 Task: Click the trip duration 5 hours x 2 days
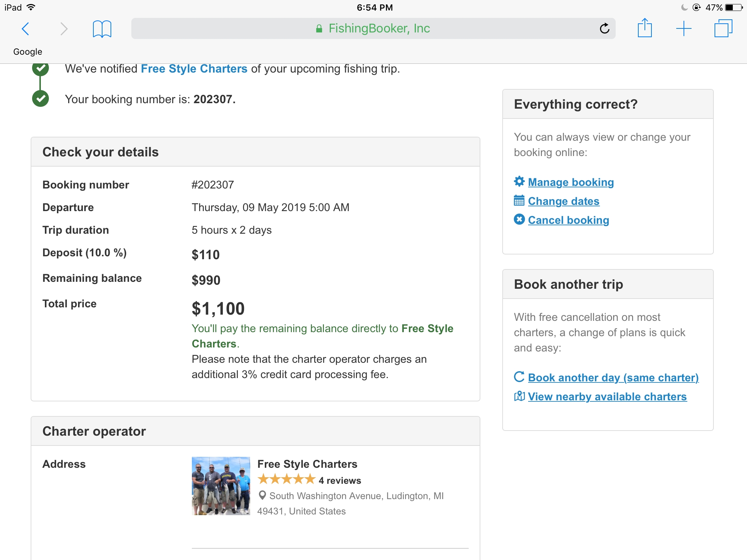tap(232, 230)
